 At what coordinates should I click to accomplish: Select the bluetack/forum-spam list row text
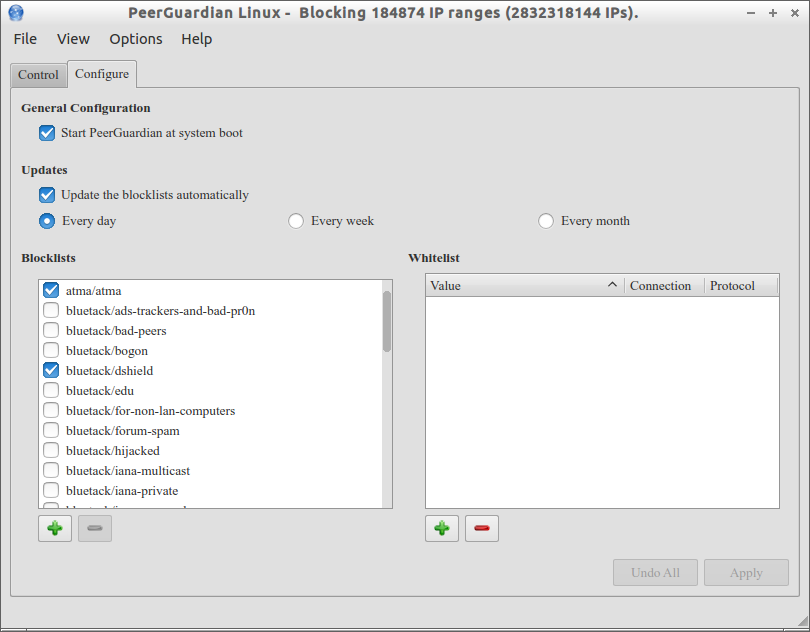(x=123, y=431)
